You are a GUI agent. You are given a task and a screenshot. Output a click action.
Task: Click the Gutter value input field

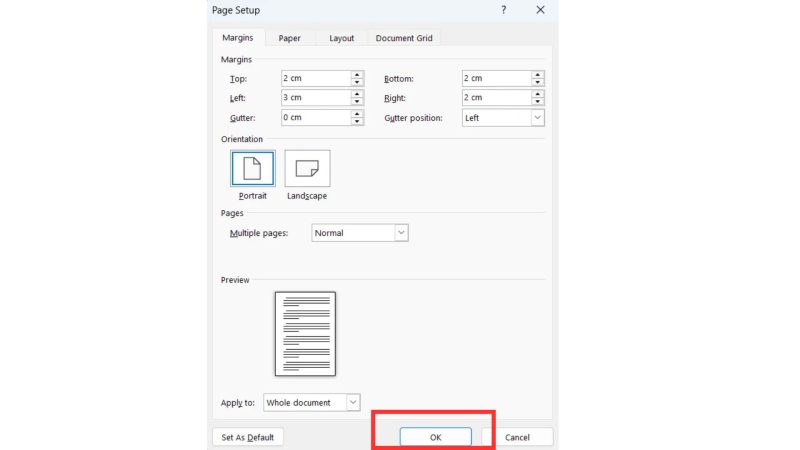pos(316,117)
